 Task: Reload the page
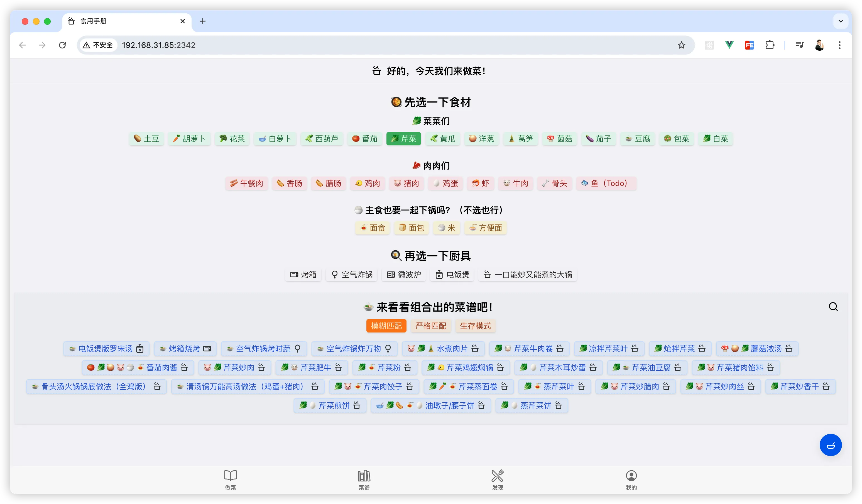(62, 45)
